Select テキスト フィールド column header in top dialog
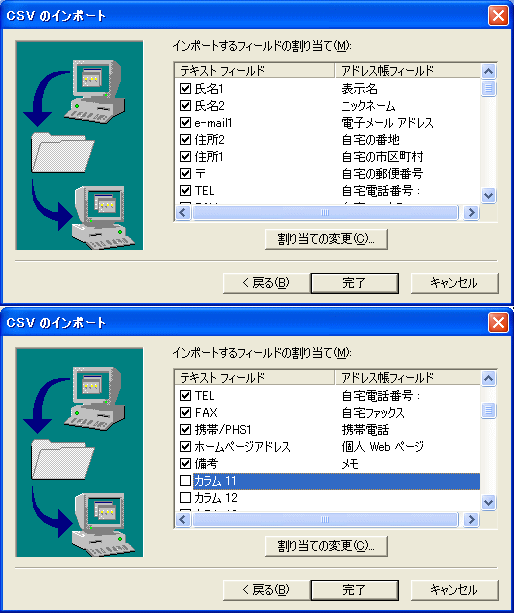The height and width of the screenshot is (613, 514). pos(255,71)
